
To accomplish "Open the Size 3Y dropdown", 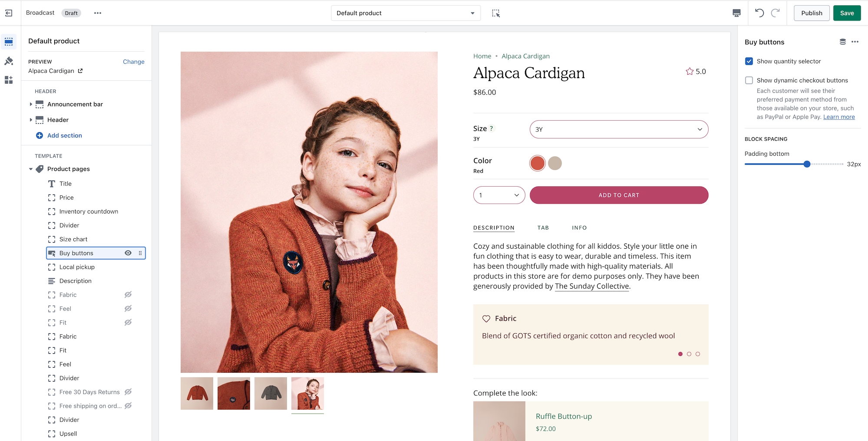I will point(619,129).
